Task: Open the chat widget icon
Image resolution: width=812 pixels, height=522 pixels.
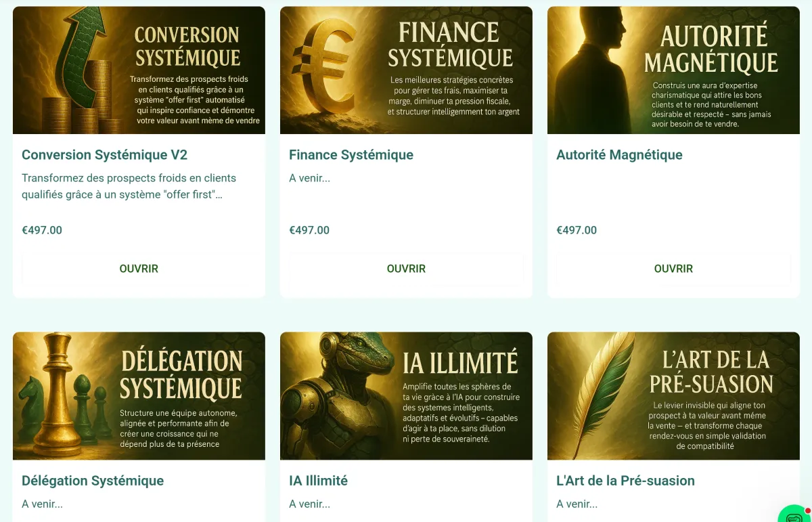Action: coord(795,515)
